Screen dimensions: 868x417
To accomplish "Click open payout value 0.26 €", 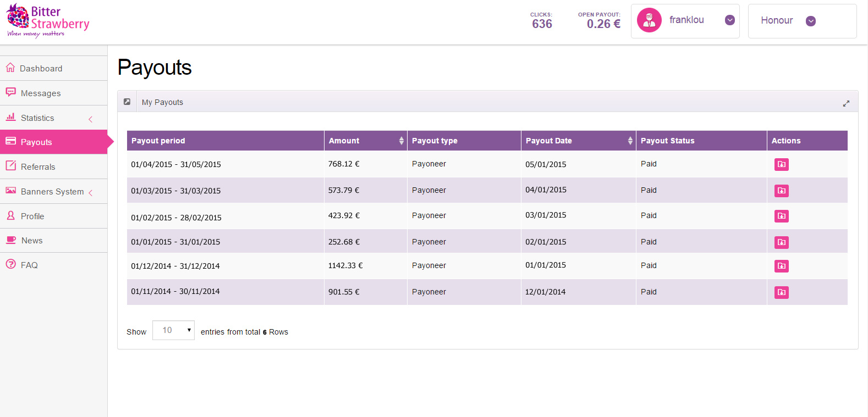I will coord(603,24).
